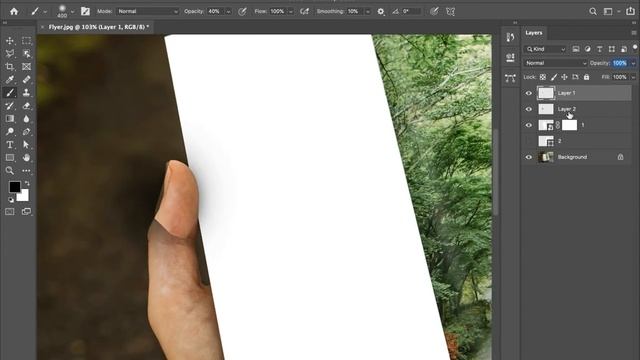The width and height of the screenshot is (640, 360).
Task: Click the brush angle field
Action: [x=411, y=11]
